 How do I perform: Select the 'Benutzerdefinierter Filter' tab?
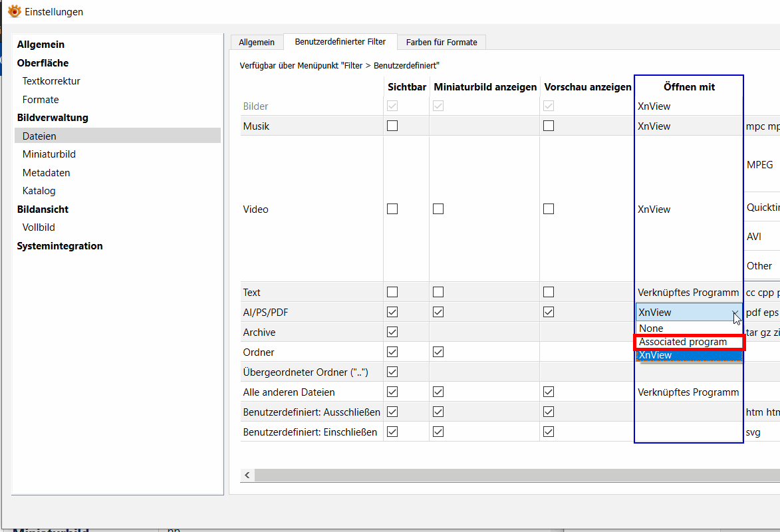[x=340, y=41]
